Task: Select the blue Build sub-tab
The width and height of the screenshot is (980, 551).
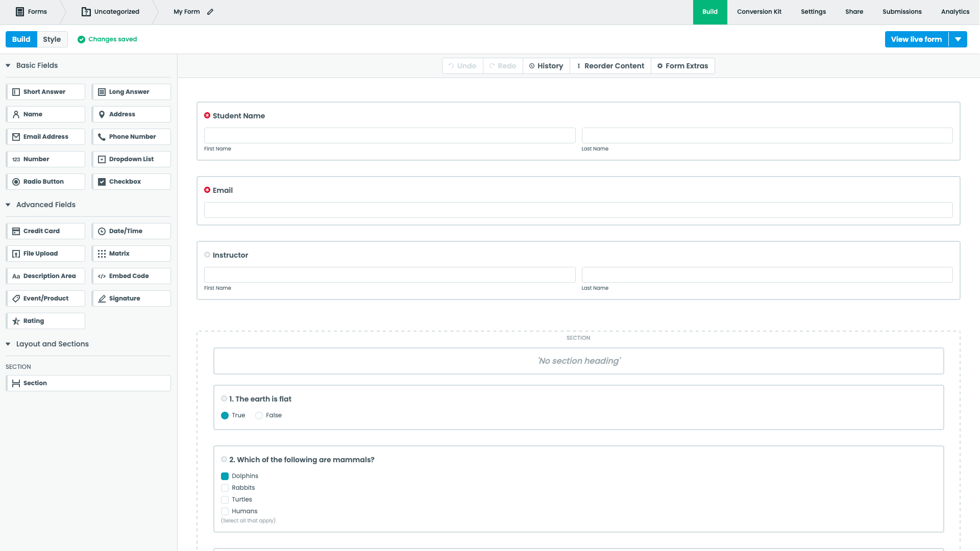Action: click(21, 39)
